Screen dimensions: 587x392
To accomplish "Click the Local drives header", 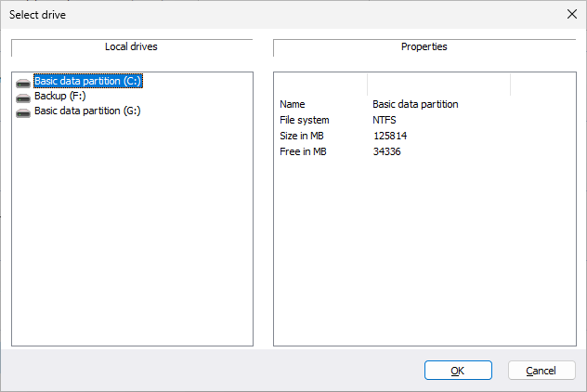I will click(x=131, y=46).
